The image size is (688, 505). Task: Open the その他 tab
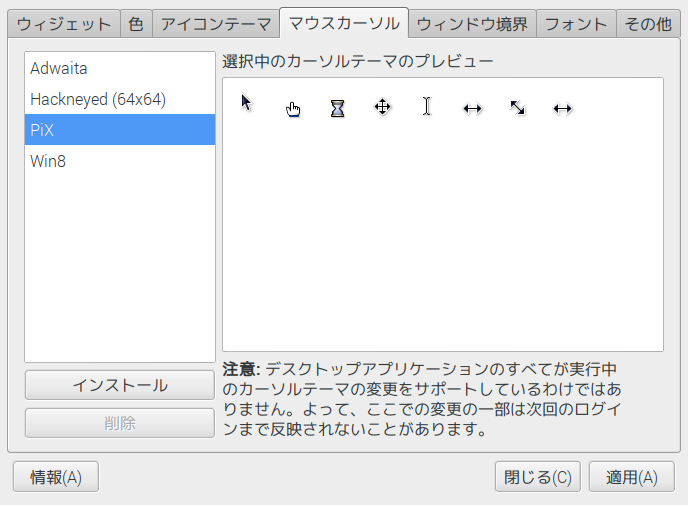pos(648,24)
